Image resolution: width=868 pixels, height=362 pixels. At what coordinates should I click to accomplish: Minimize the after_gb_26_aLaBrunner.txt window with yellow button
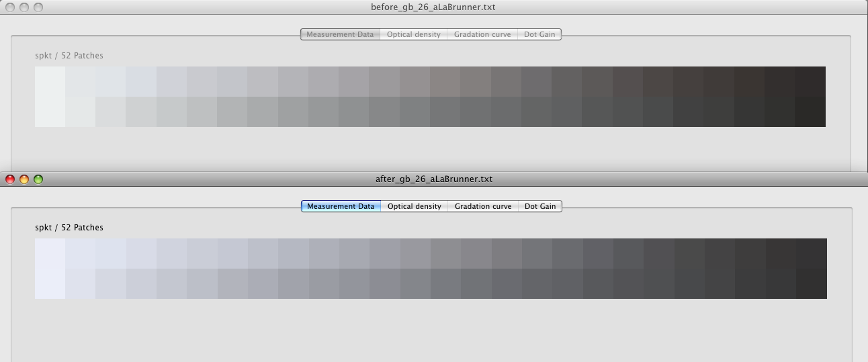(x=24, y=179)
